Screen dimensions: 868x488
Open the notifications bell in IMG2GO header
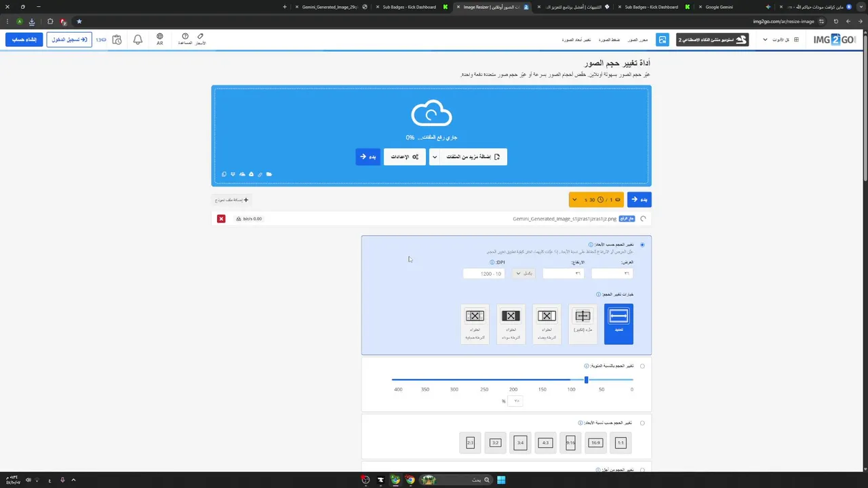(138, 39)
